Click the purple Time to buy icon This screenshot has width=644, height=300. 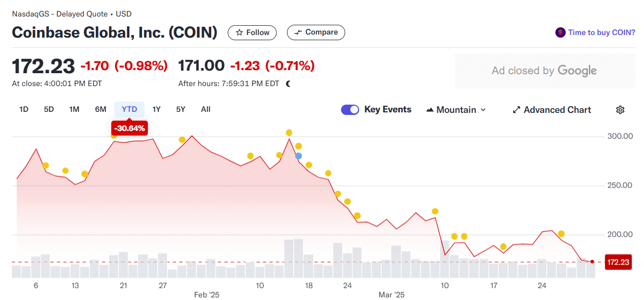pyautogui.click(x=560, y=32)
